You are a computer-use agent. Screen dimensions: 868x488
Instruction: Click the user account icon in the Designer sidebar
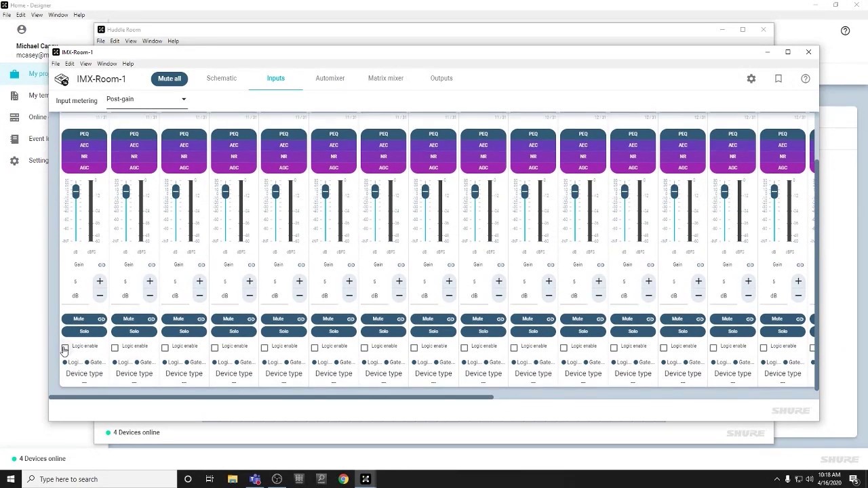tap(22, 30)
